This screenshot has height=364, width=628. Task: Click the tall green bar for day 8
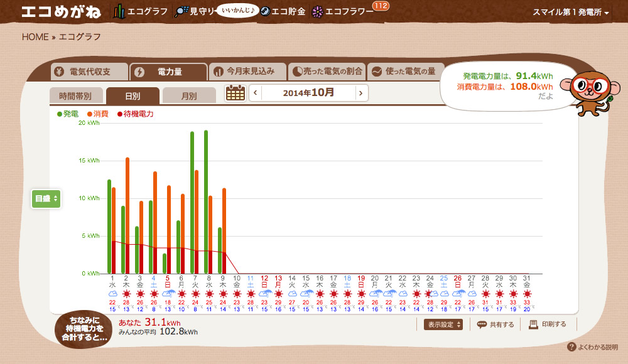[x=206, y=202]
